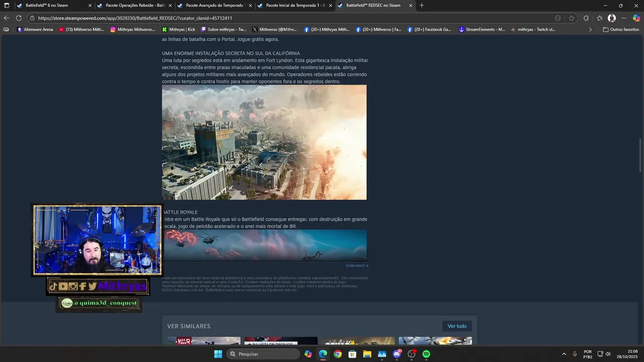Open the browser profile avatar
This screenshot has height=362, width=644.
point(612,18)
